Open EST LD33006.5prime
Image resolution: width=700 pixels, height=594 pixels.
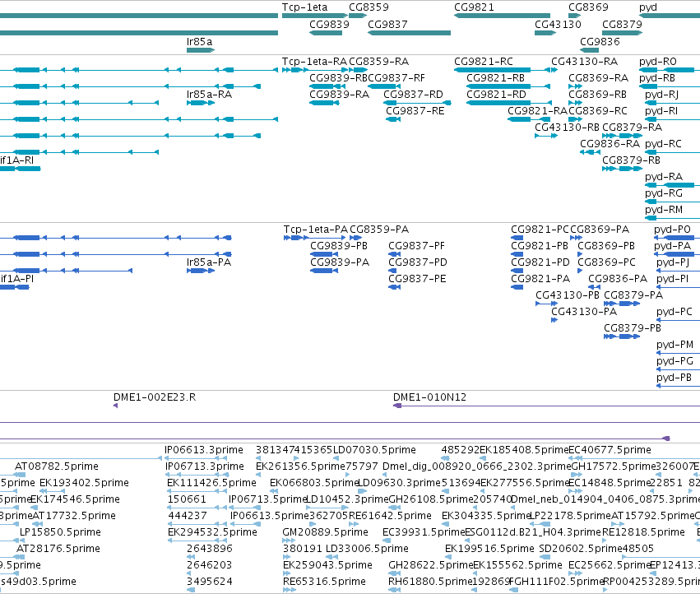(367, 549)
